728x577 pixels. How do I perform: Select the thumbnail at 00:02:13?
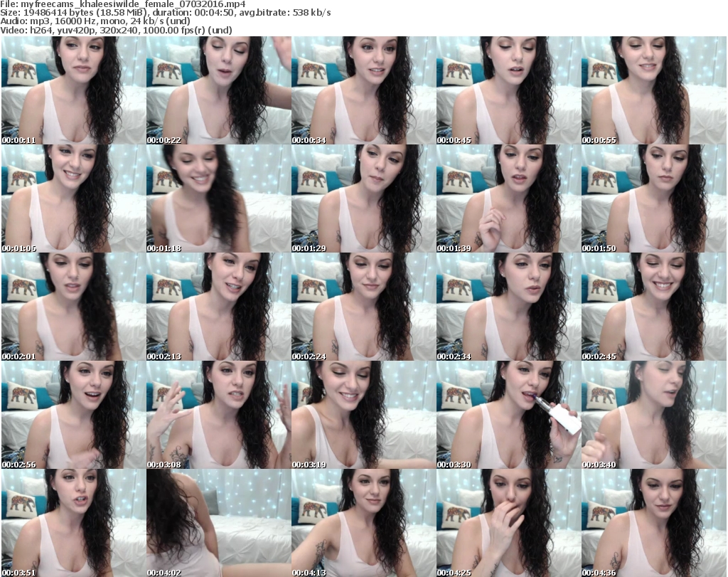tap(219, 307)
